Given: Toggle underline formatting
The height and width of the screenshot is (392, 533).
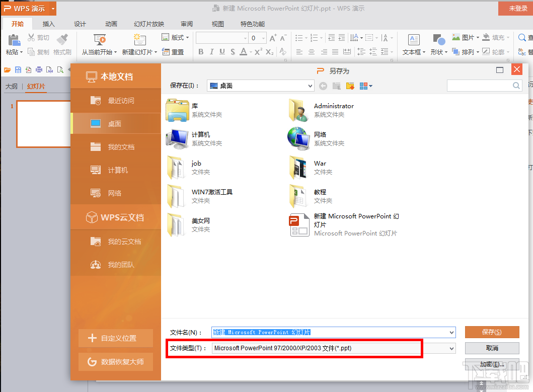Looking at the screenshot, I should [221, 51].
